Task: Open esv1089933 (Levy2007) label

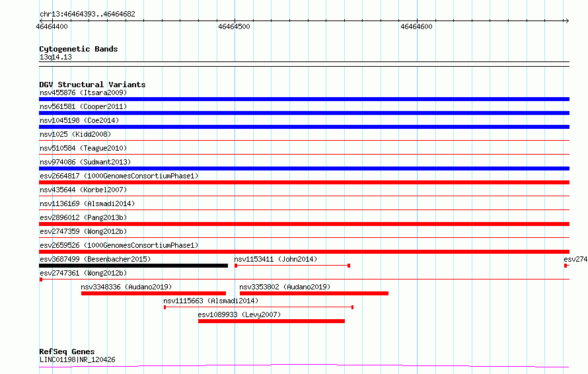Action: [239, 315]
